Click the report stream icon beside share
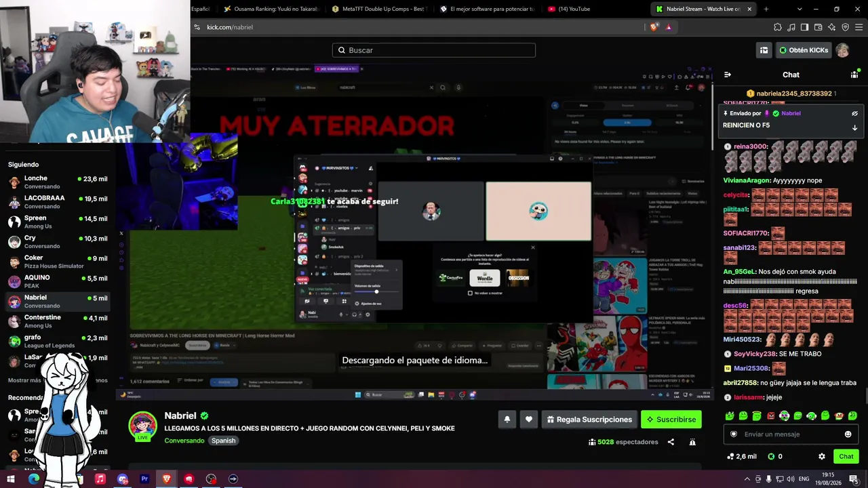The width and height of the screenshot is (868, 488). point(692,442)
